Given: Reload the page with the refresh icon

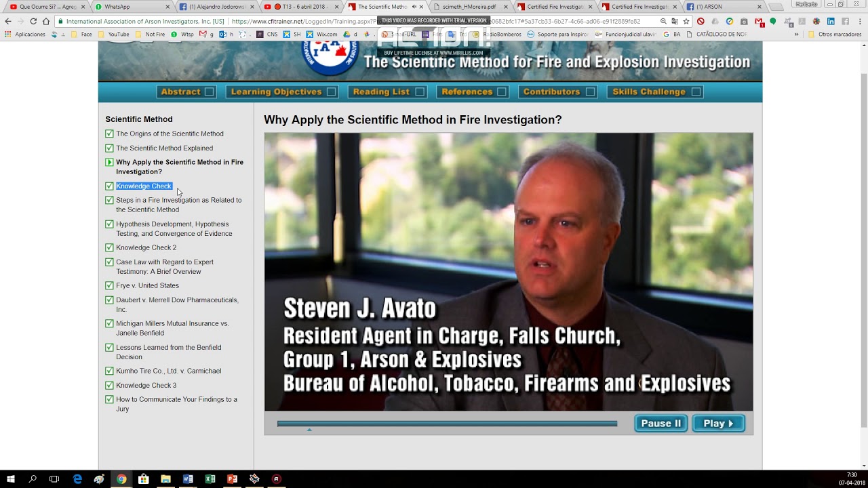Looking at the screenshot, I should coord(33,21).
